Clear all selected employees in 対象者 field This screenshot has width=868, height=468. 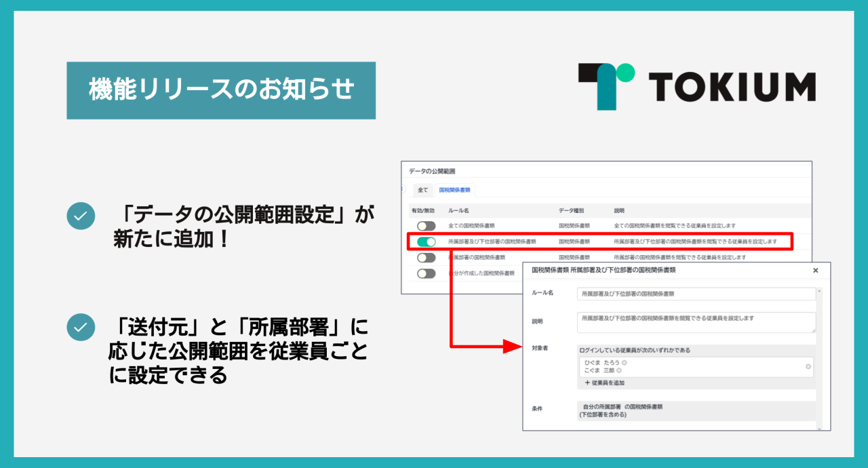(808, 366)
